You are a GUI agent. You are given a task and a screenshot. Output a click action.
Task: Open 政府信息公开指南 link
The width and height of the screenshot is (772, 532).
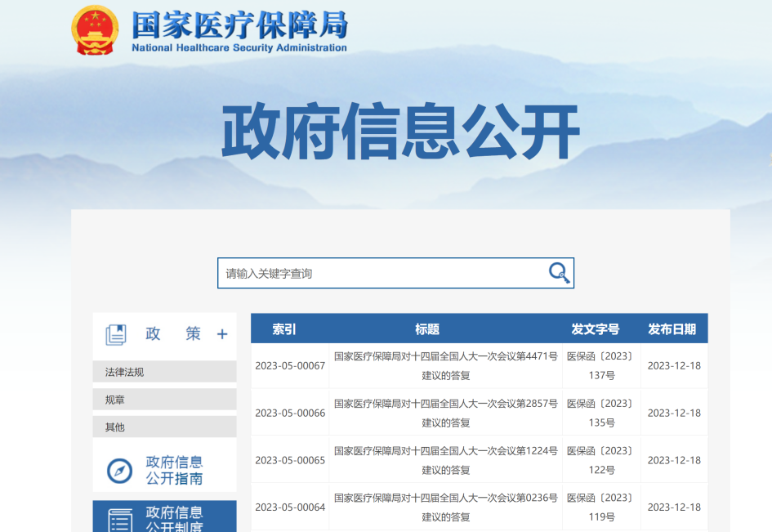click(174, 470)
